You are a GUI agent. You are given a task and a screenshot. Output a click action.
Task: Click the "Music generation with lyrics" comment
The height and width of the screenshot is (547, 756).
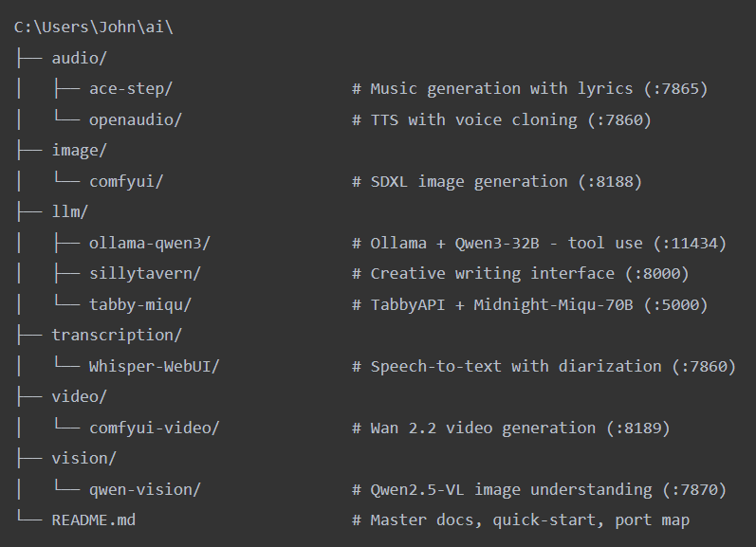pos(501,89)
